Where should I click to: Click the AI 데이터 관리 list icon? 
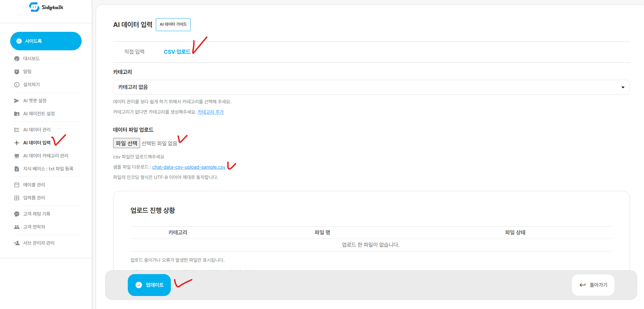click(17, 130)
